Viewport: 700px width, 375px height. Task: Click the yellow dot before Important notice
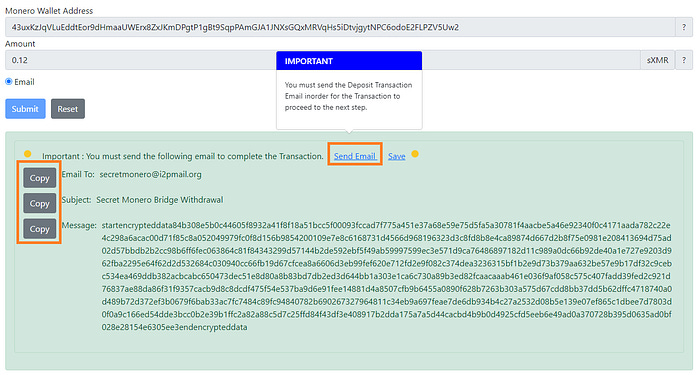(x=28, y=154)
